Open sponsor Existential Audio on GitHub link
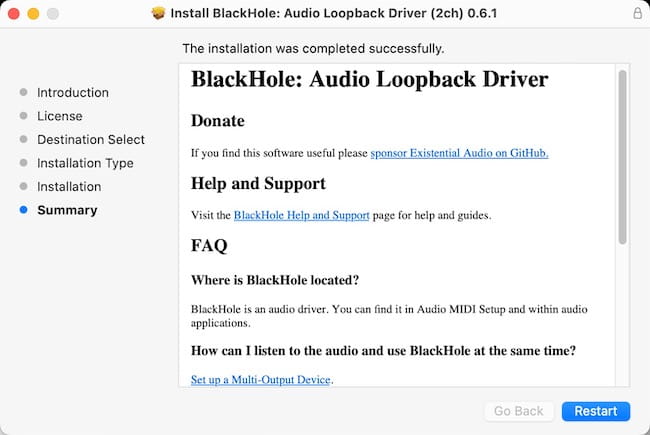The width and height of the screenshot is (650, 435). point(459,153)
